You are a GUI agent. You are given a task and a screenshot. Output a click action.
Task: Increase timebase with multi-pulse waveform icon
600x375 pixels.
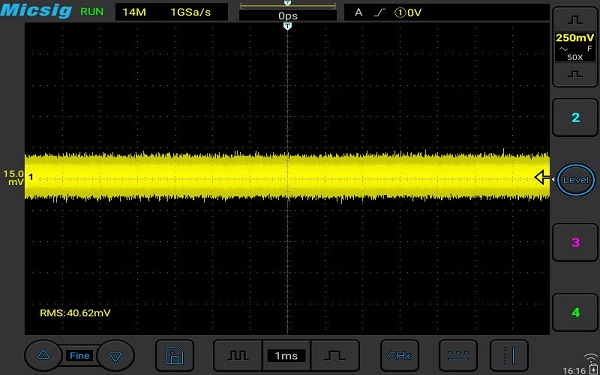click(238, 356)
